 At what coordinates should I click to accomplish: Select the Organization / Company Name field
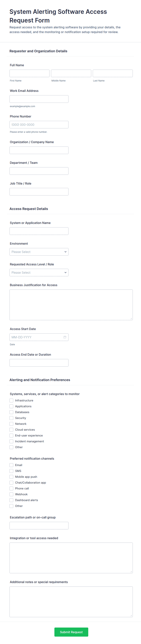39,150
